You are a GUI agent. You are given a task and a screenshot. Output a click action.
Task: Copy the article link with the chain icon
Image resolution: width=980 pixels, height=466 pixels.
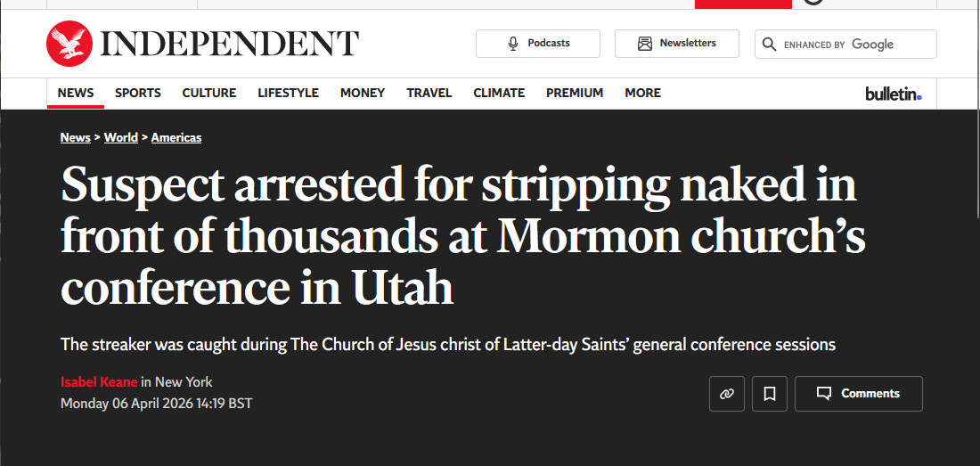[x=726, y=394]
